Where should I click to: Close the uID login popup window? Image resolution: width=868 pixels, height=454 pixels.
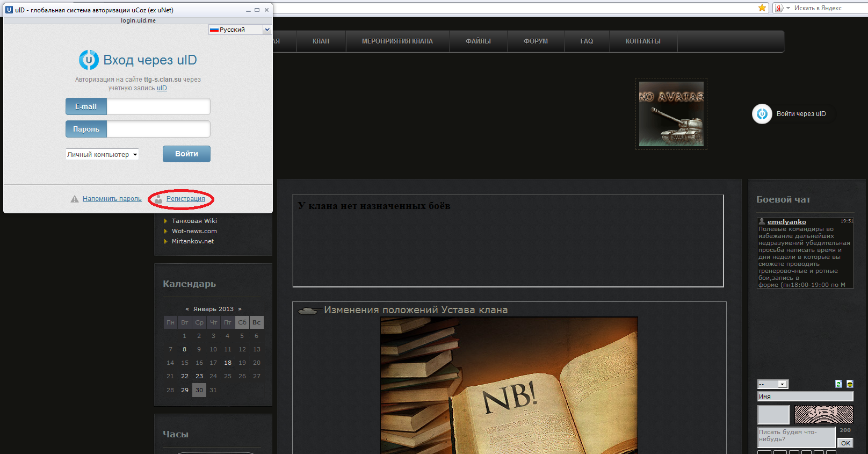[x=266, y=10]
